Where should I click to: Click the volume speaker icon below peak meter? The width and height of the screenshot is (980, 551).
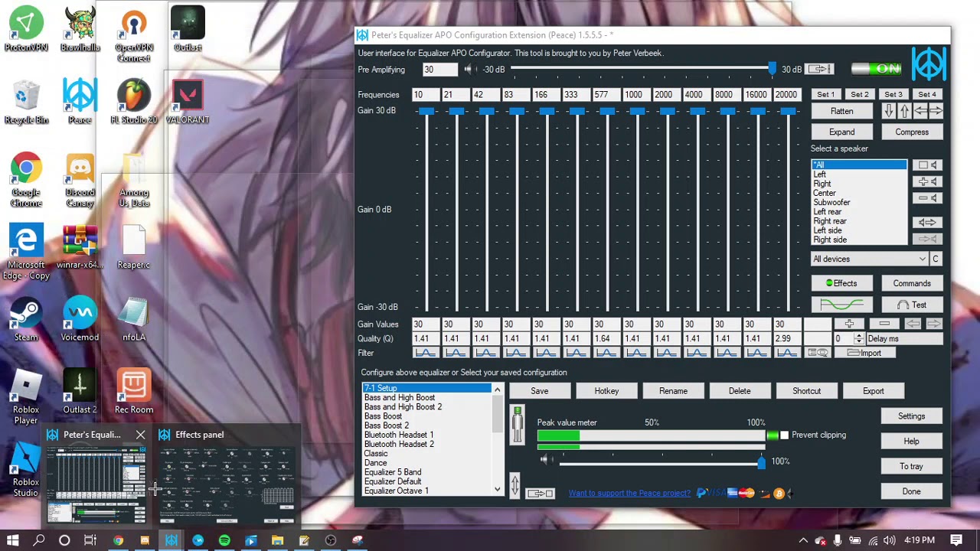pyautogui.click(x=544, y=460)
